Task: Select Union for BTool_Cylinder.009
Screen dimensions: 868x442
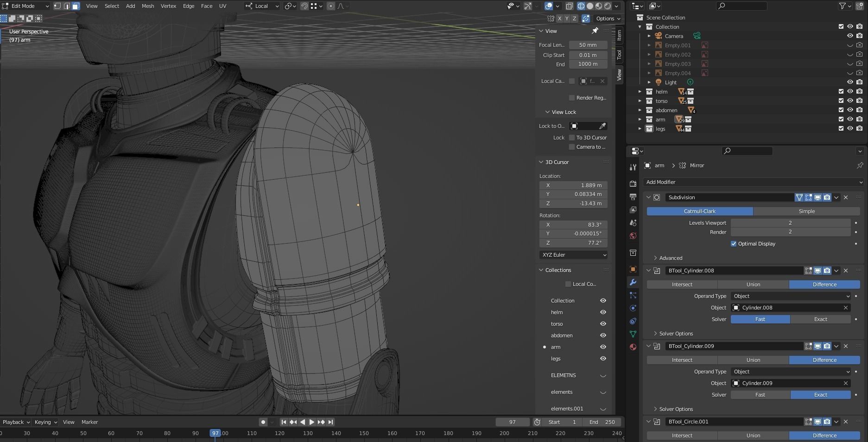Action: coord(753,360)
